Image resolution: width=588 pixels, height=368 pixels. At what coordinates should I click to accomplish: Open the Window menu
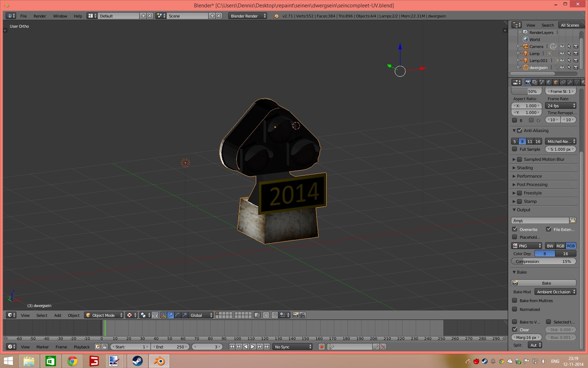tap(60, 16)
